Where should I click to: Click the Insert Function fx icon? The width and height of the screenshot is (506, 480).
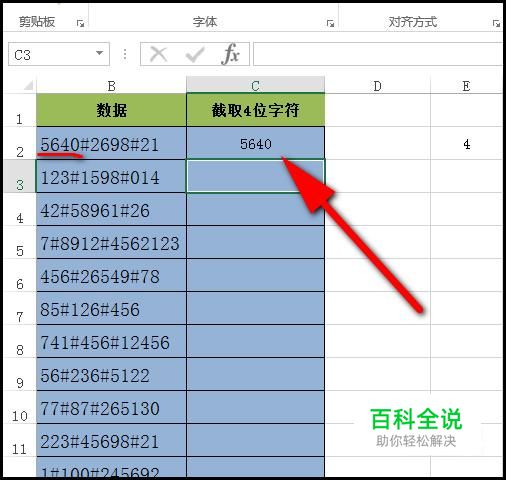230,54
